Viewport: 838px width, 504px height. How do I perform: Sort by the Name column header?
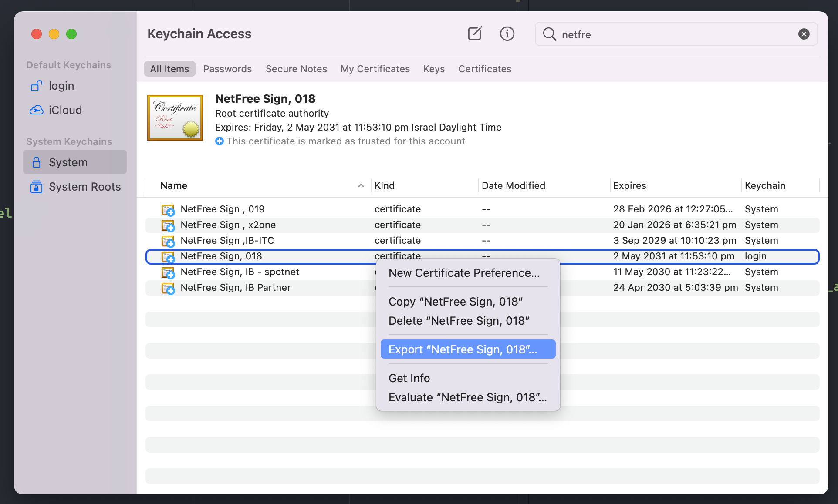[174, 185]
